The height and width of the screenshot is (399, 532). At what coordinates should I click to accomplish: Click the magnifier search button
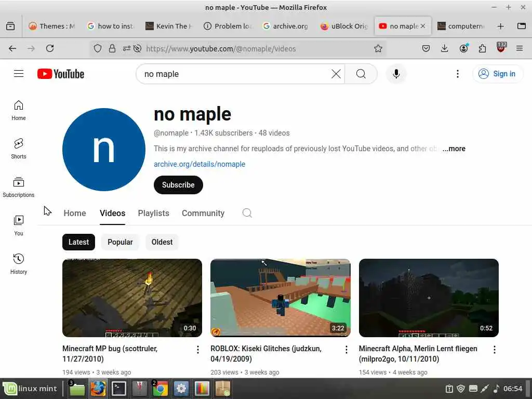pyautogui.click(x=361, y=74)
